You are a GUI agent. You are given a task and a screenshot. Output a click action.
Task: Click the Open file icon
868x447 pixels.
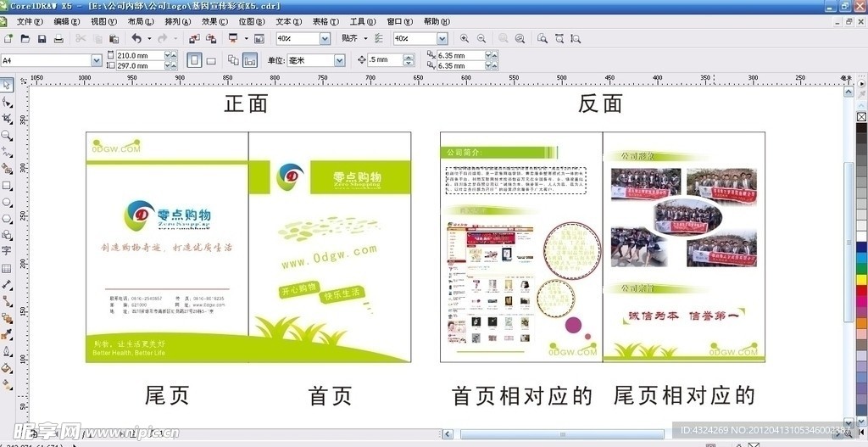(x=25, y=38)
